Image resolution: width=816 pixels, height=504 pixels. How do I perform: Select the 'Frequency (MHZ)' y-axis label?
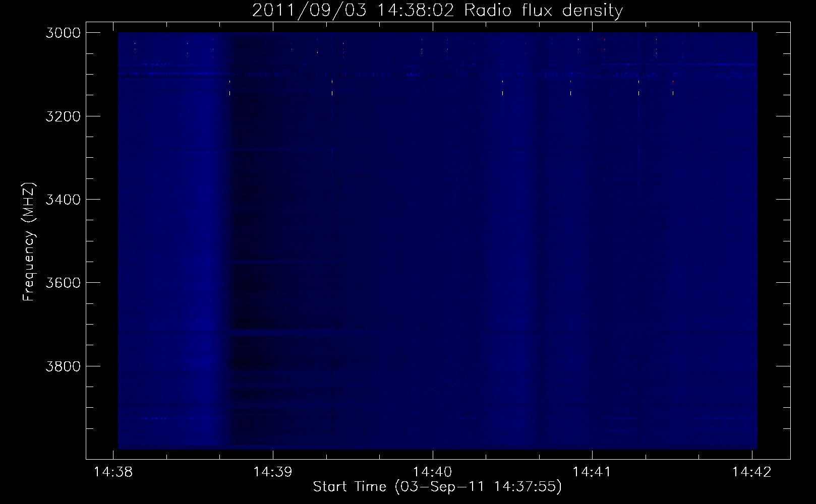[x=29, y=241]
